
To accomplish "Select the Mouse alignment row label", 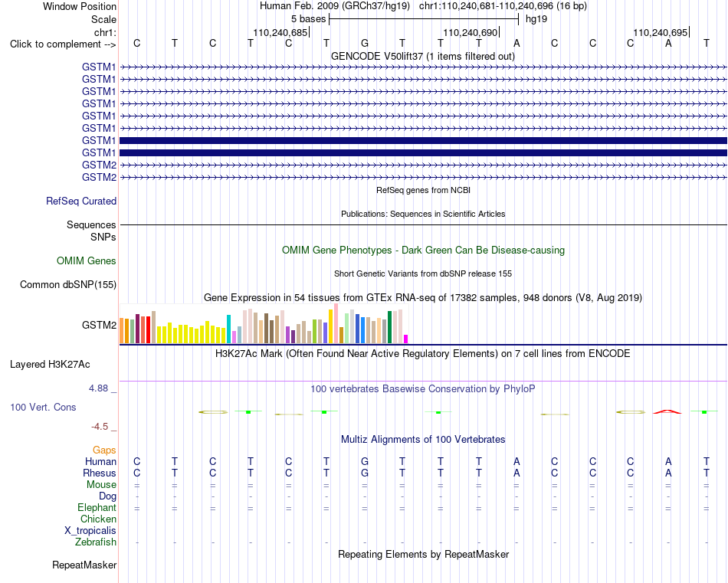I will pos(101,485).
